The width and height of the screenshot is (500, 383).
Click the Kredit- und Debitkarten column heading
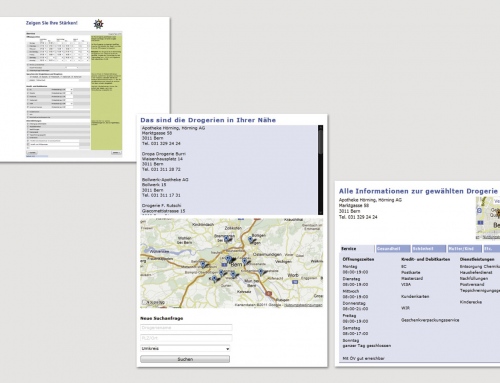[425, 259]
